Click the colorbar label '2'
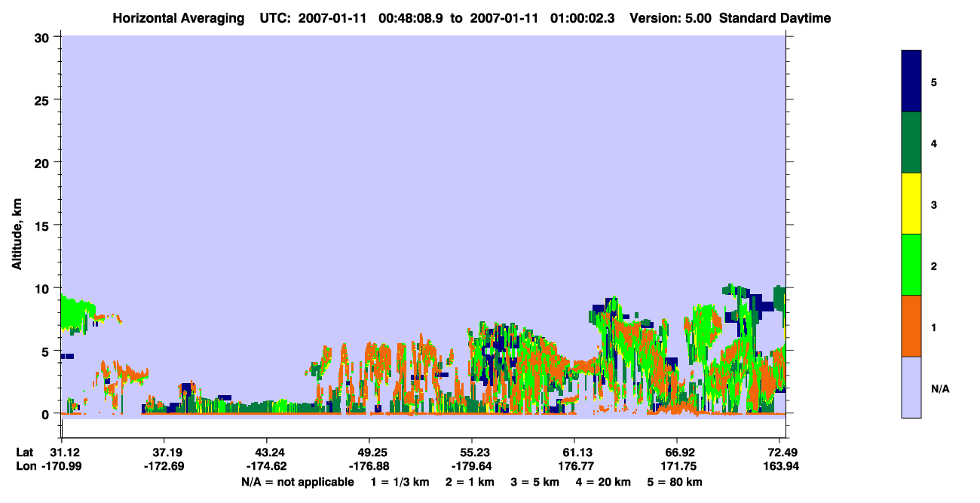 point(934,266)
